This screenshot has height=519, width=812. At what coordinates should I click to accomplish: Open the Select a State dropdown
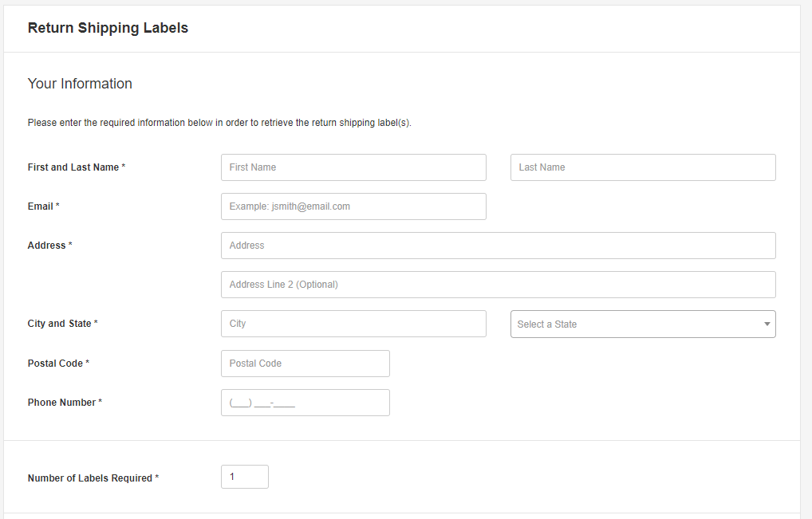(x=643, y=324)
